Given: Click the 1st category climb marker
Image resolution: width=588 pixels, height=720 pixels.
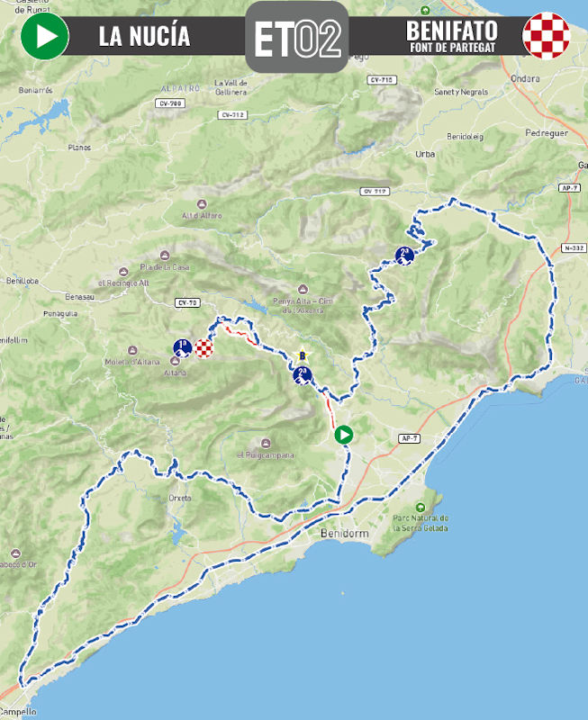Looking at the screenshot, I should pos(183,347).
